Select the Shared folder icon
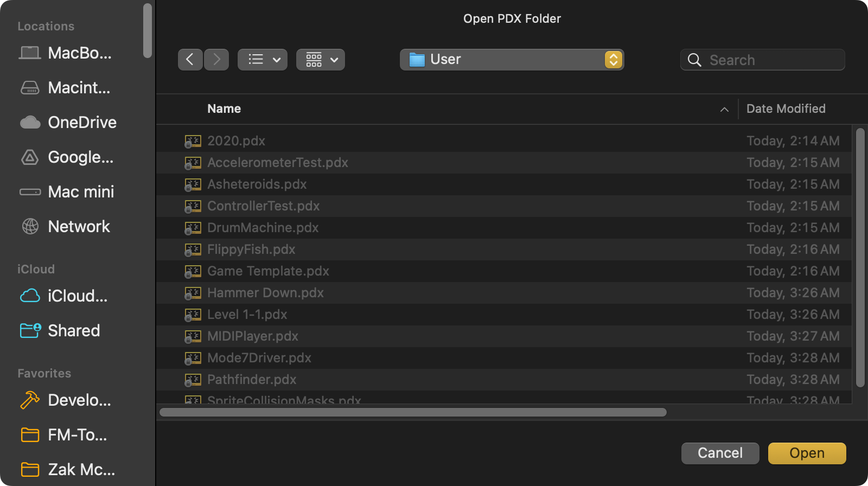 coord(30,331)
